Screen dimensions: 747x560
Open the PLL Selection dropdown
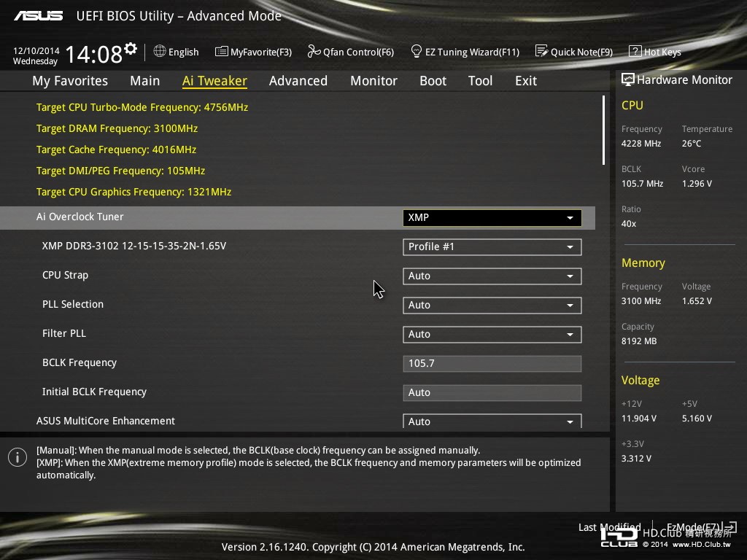[x=492, y=305]
